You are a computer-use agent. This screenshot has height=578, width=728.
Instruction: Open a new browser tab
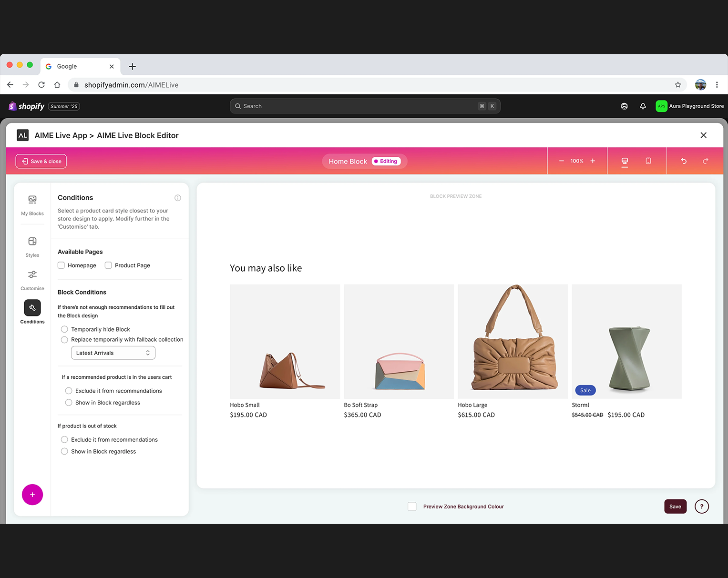(133, 67)
